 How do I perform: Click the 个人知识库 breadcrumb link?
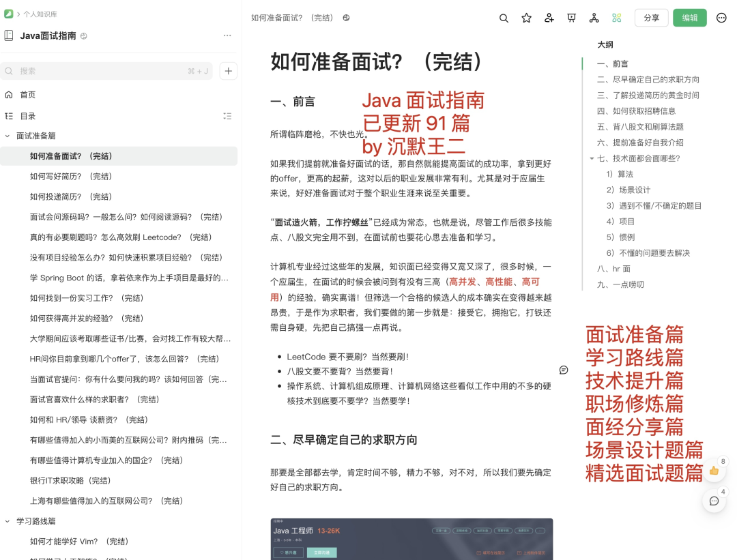tap(40, 14)
